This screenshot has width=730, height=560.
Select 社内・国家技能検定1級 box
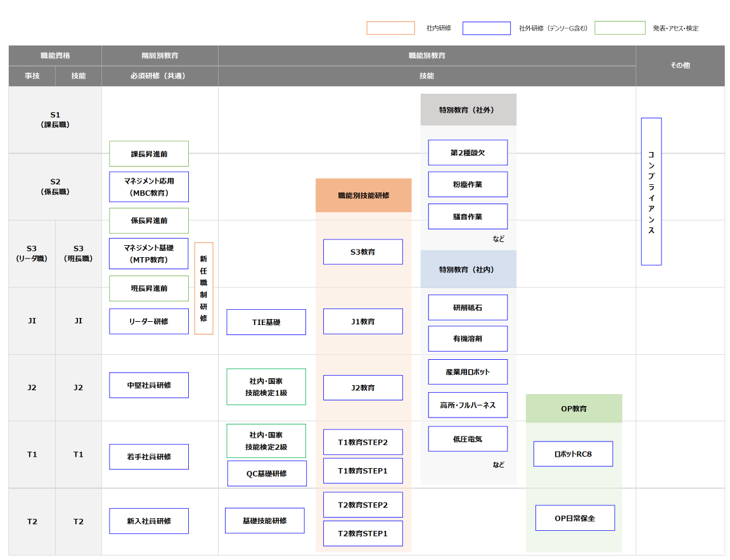coord(266,387)
